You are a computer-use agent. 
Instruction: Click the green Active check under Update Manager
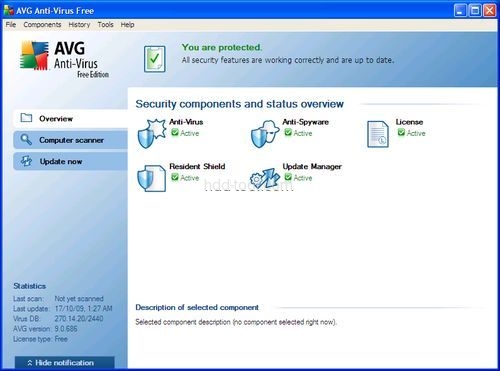coord(288,177)
